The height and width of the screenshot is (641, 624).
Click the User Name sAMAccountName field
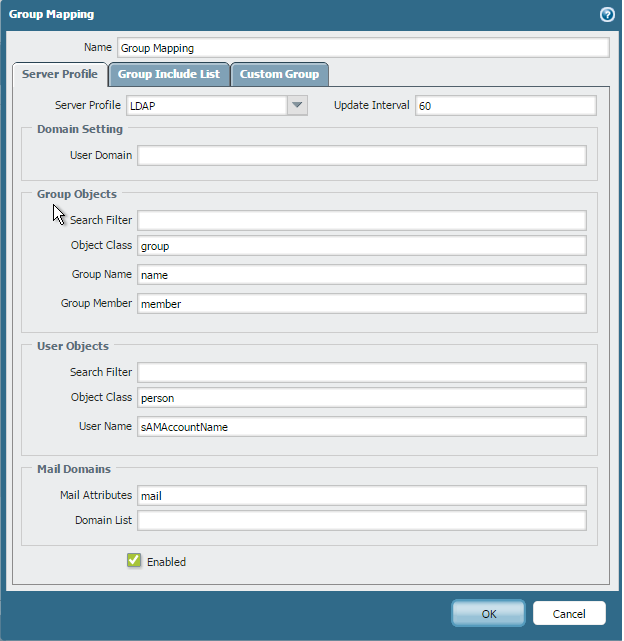(x=361, y=427)
